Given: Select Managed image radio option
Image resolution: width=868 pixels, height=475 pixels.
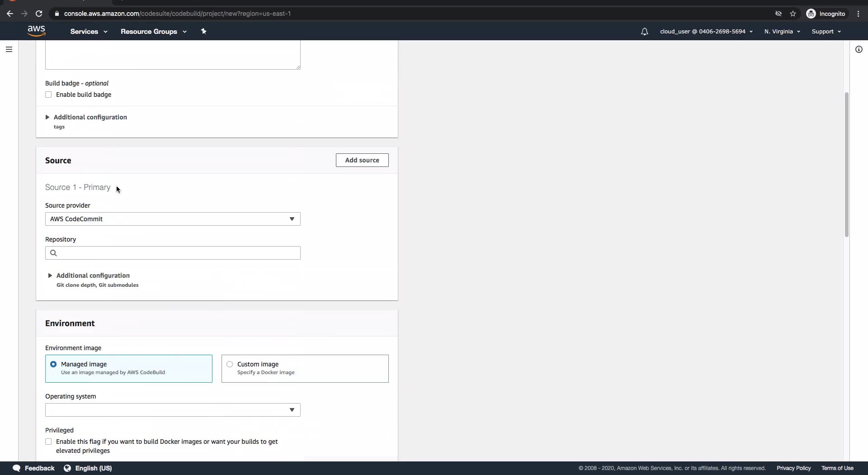Looking at the screenshot, I should pyautogui.click(x=53, y=364).
